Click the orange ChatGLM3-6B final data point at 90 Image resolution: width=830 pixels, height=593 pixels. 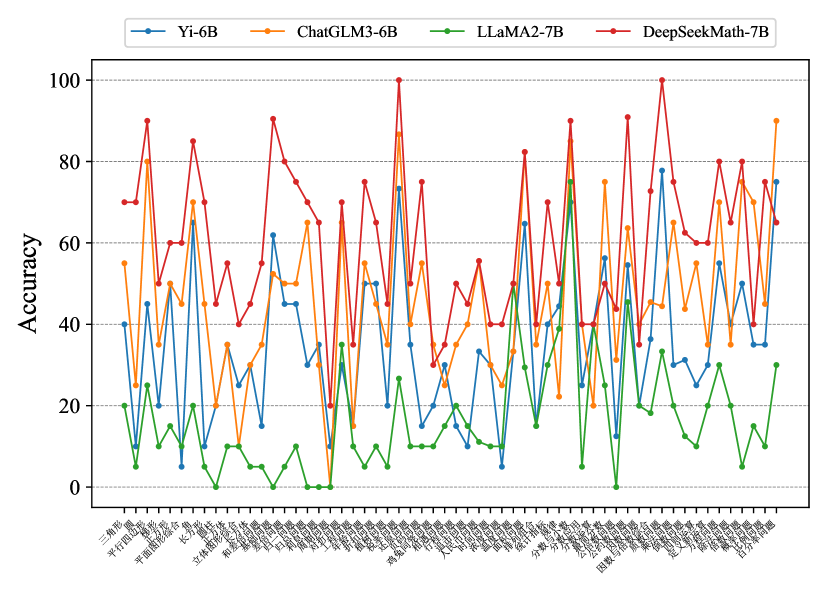pyautogui.click(x=776, y=121)
